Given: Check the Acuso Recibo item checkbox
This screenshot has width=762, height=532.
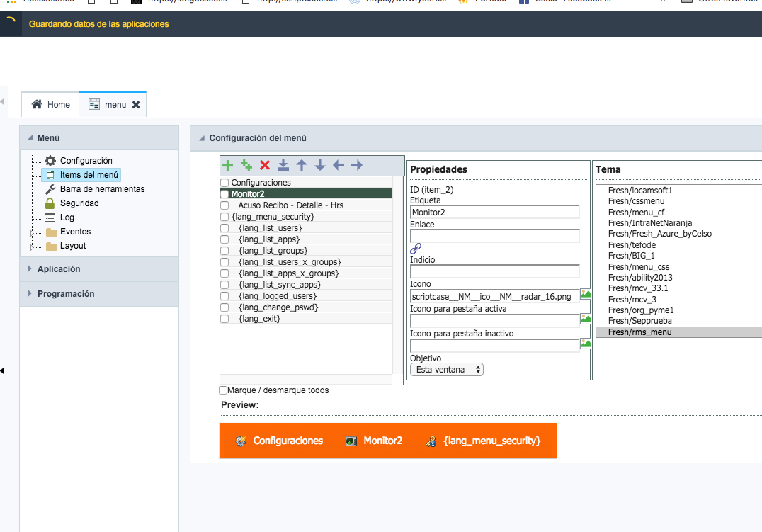Looking at the screenshot, I should [224, 205].
